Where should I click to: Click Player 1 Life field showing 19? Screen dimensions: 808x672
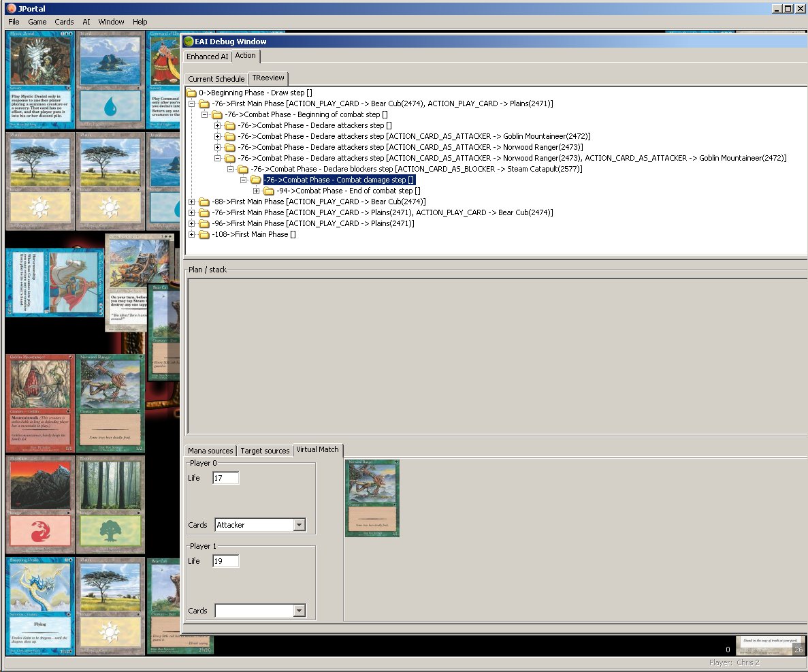tap(226, 561)
